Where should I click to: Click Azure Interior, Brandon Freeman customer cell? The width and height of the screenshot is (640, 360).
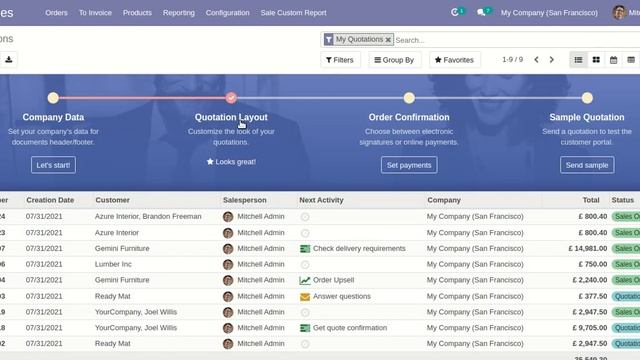coord(148,216)
